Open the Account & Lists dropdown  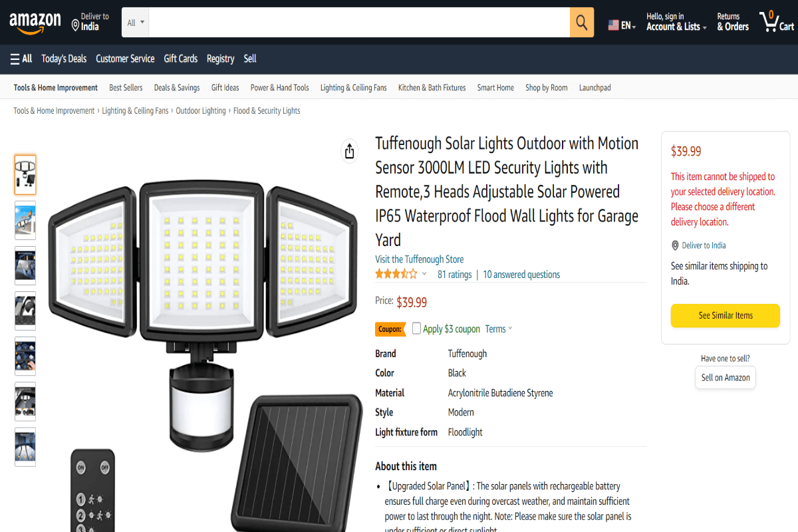(x=676, y=27)
